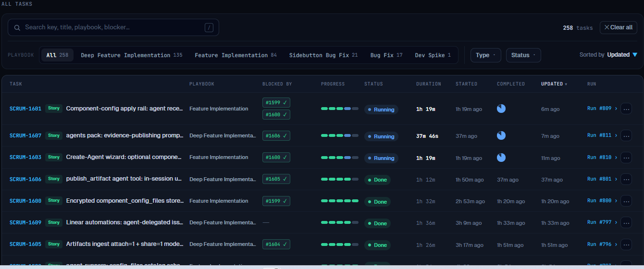Click blocker chip #1599 in SCRUM-1600 row

tap(276, 201)
